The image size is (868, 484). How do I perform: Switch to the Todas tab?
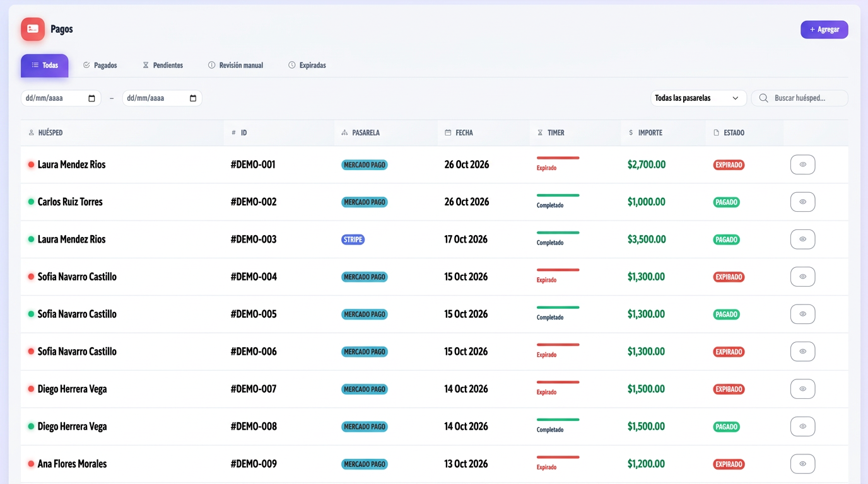(45, 66)
